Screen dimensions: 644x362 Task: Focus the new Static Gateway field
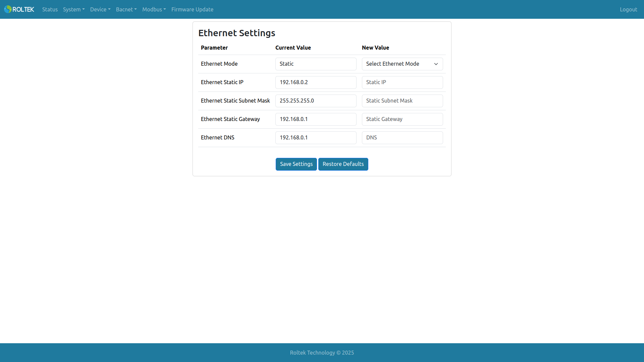[402, 119]
